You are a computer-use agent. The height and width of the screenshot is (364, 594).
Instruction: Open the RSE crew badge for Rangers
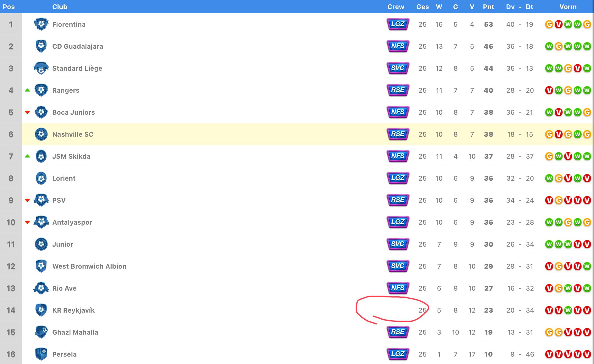(398, 90)
